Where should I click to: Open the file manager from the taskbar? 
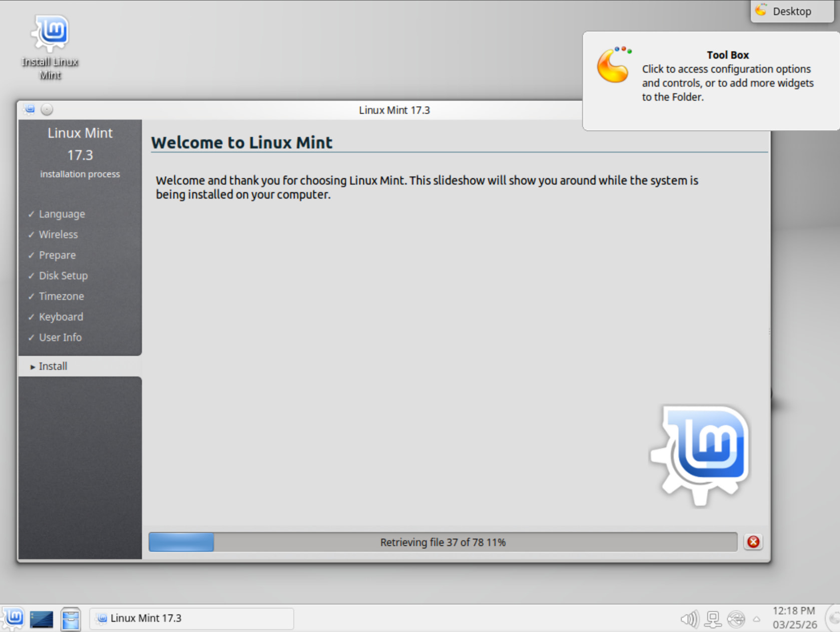(71, 619)
